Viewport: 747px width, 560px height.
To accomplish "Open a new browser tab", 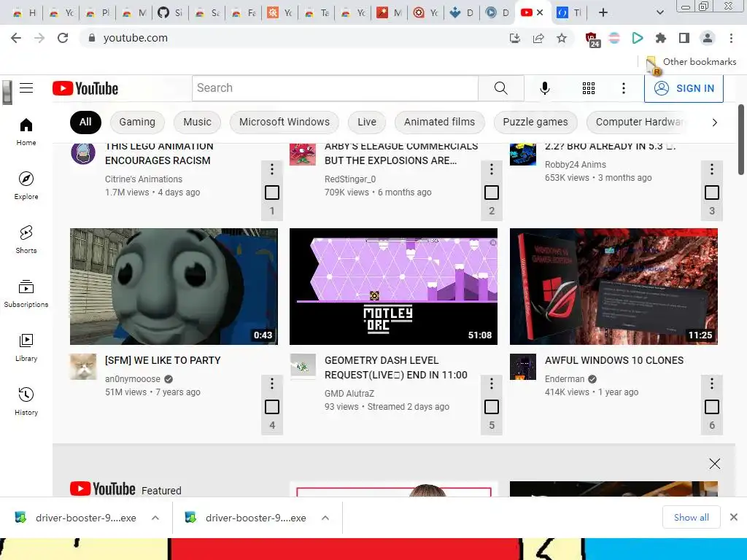I will 603,12.
